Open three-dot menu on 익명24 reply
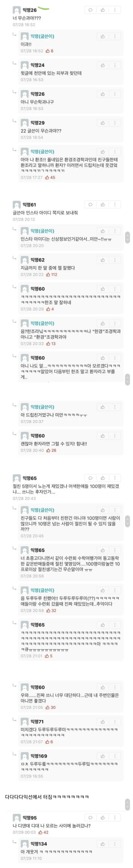133x868 pixels. pyautogui.click(x=114, y=65)
